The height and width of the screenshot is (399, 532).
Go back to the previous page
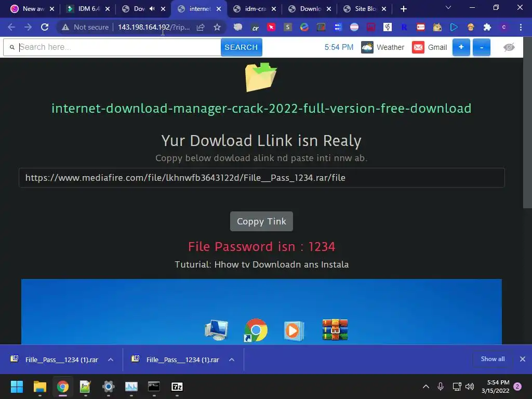(11, 27)
